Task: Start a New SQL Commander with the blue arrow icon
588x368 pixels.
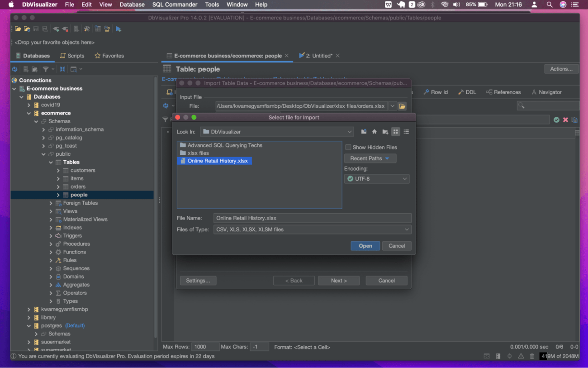Action: tap(119, 28)
